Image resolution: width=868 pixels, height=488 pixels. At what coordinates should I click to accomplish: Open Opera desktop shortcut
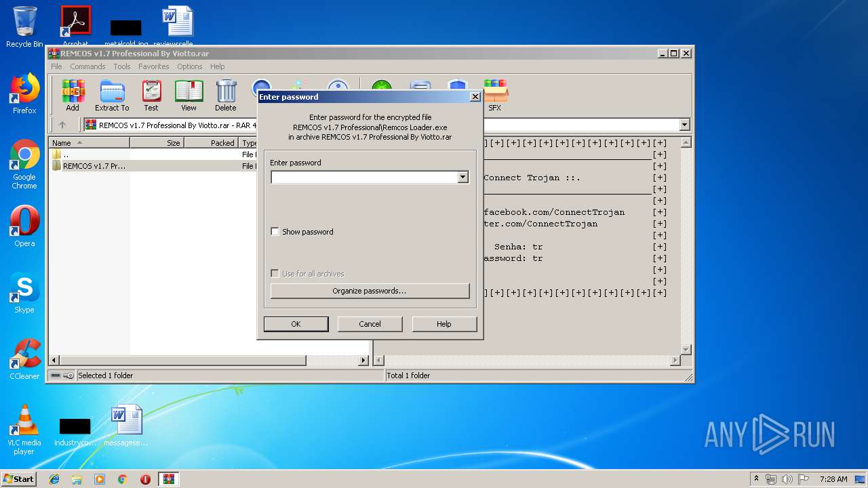(x=24, y=226)
